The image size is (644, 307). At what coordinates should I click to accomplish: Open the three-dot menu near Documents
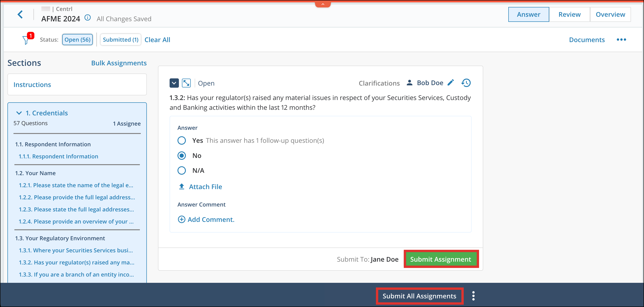click(622, 40)
